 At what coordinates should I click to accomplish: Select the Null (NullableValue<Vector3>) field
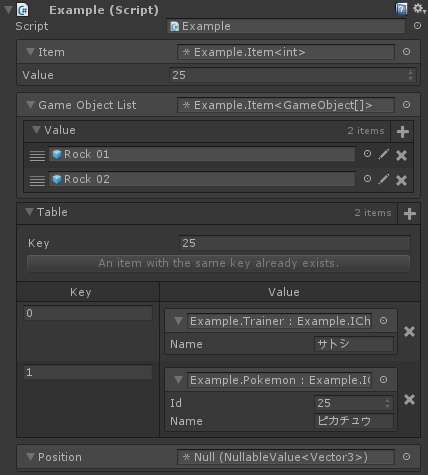click(286, 457)
